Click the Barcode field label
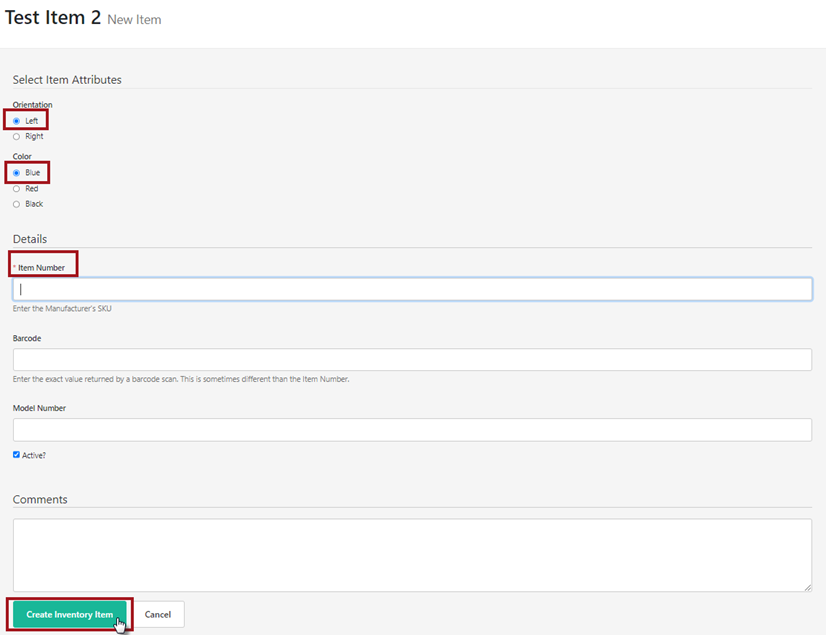The width and height of the screenshot is (826, 635). coord(27,338)
